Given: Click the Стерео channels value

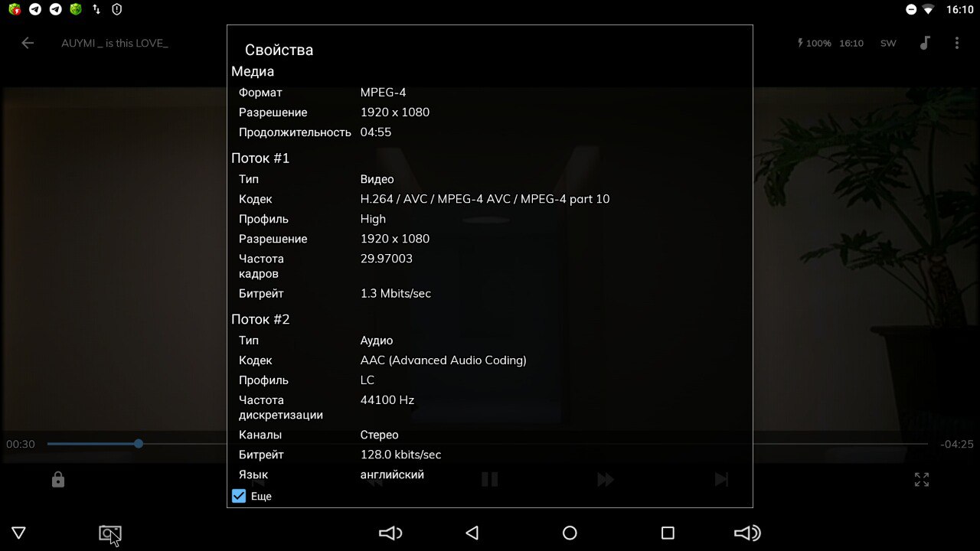Looking at the screenshot, I should tap(380, 435).
